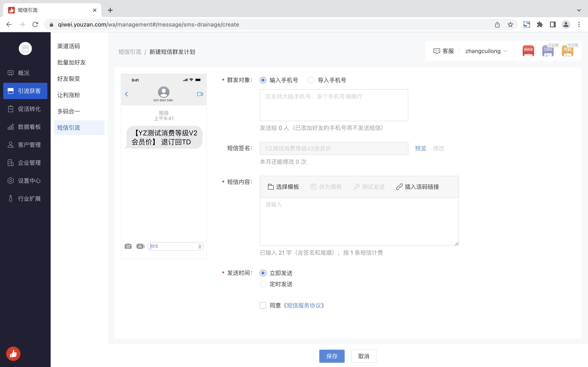Navigate to 企业管理 in the sidebar

(x=29, y=163)
